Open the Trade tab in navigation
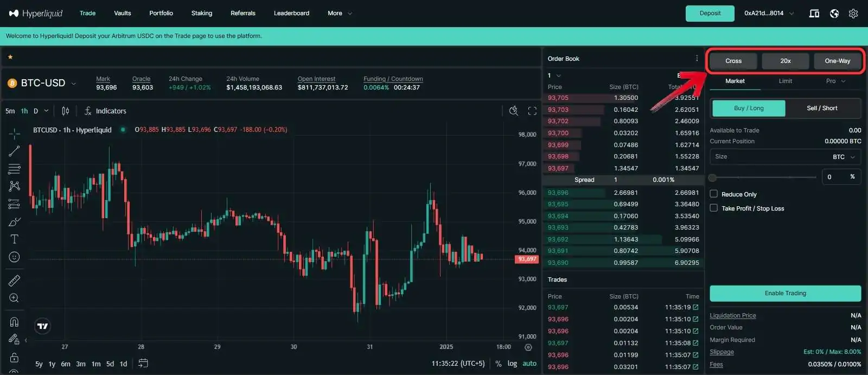 [x=87, y=13]
